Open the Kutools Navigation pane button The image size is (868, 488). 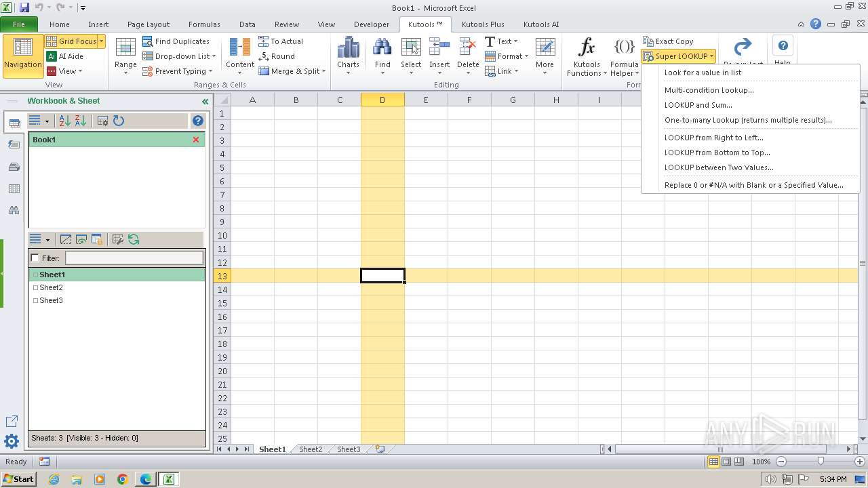[23, 56]
